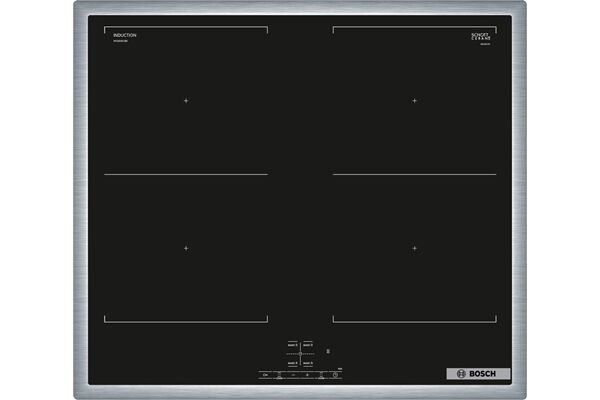
Task: Click the front-right cooking zone cross marker
Action: point(414,248)
